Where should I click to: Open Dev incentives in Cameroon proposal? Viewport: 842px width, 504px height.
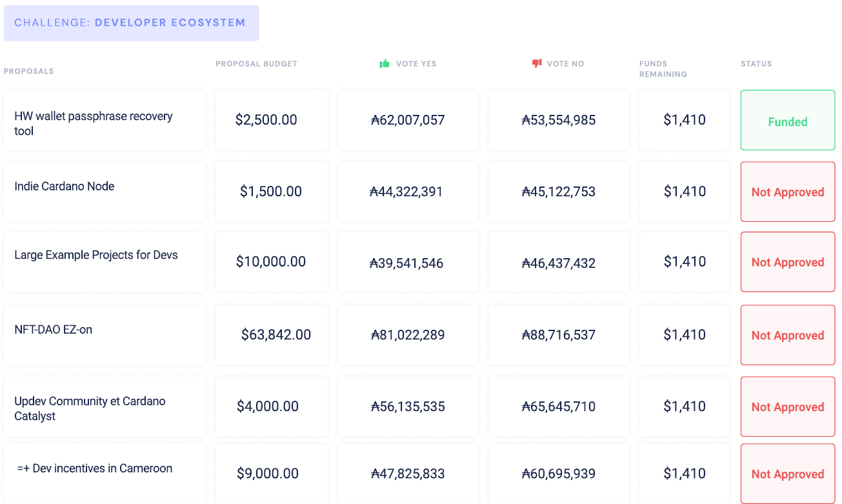point(95,469)
